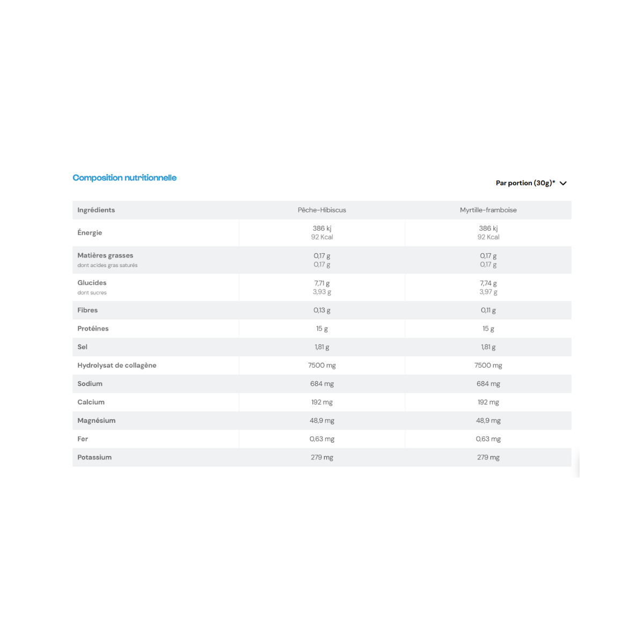Open the Par portion (30g) dropdown
Image resolution: width=644 pixels, height=644 pixels.
(531, 183)
